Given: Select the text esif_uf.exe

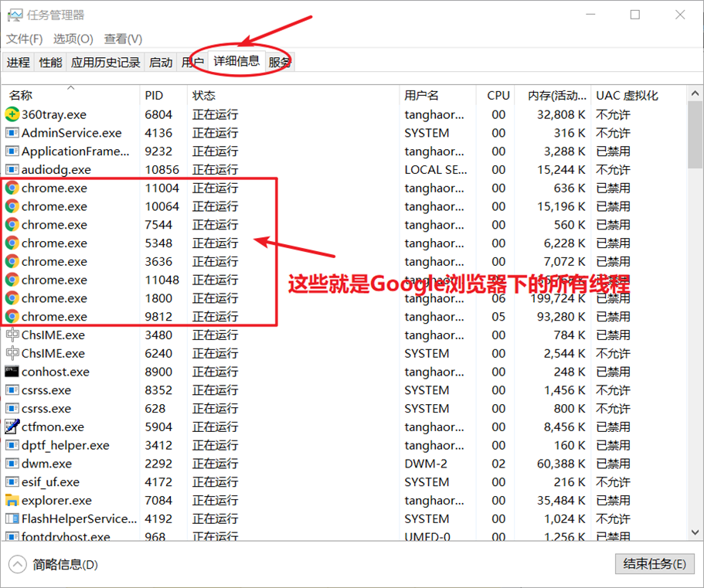Looking at the screenshot, I should coord(51,482).
